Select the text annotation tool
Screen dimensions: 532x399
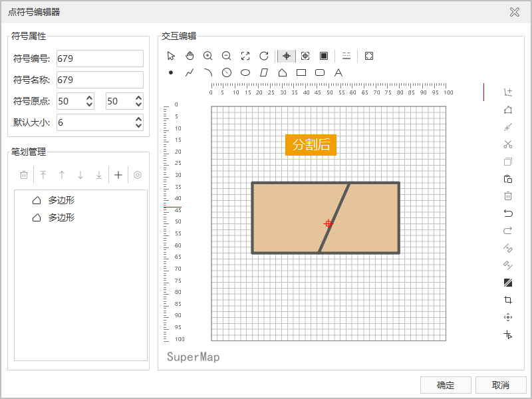[x=338, y=72]
